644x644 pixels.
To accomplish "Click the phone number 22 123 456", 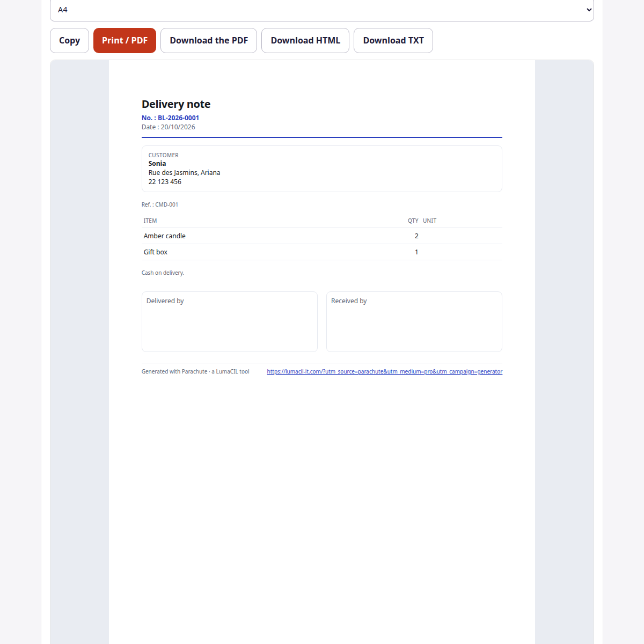I will [165, 182].
